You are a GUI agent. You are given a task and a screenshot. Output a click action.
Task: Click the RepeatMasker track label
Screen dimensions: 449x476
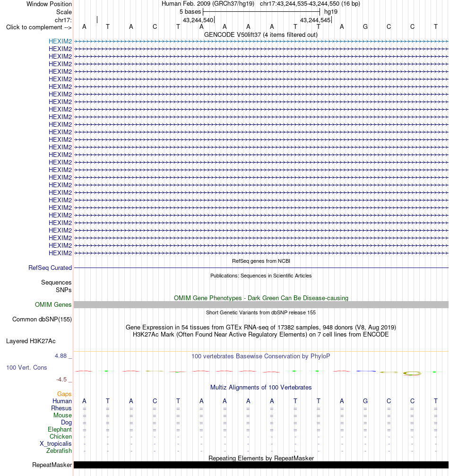pyautogui.click(x=52, y=465)
